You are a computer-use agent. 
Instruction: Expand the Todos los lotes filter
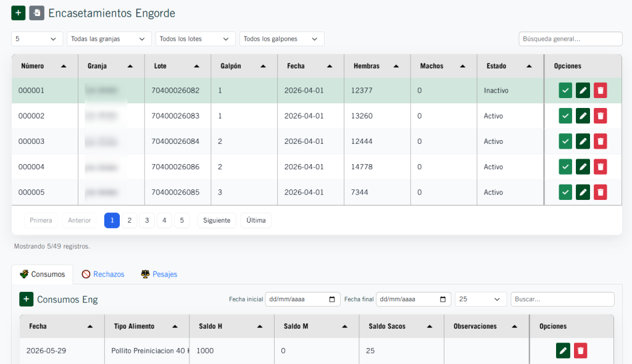[x=195, y=39]
